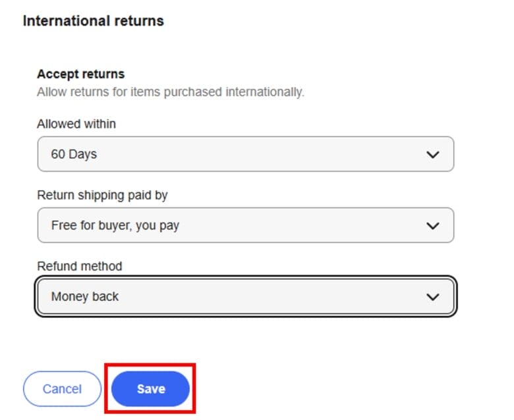Expand the Refund method dropdown
The image size is (514, 420).
(x=245, y=297)
